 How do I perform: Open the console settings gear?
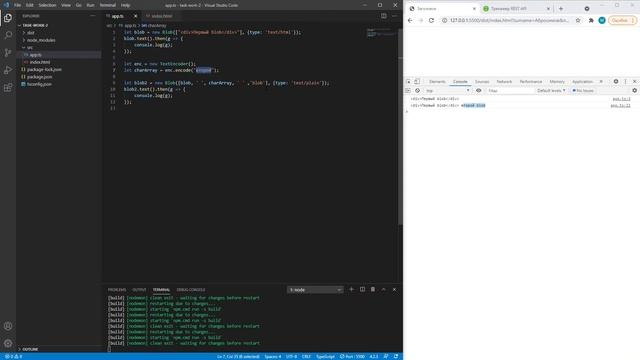click(x=634, y=91)
